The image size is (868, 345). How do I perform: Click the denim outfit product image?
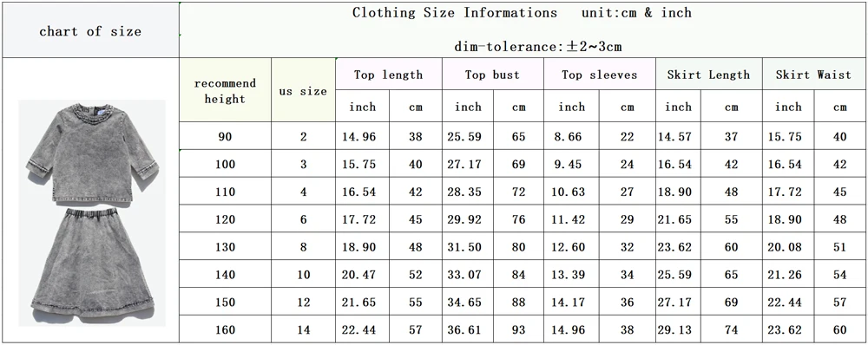(x=92, y=213)
